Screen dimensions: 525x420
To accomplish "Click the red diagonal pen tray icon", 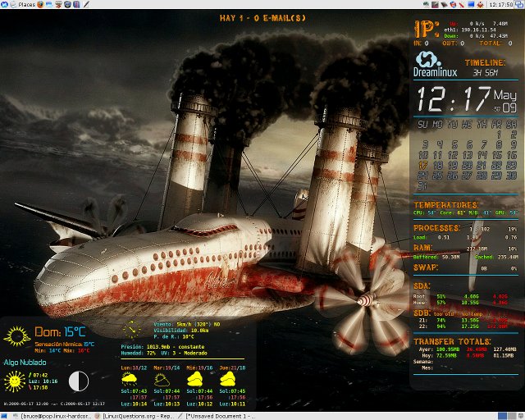I will point(461,5).
